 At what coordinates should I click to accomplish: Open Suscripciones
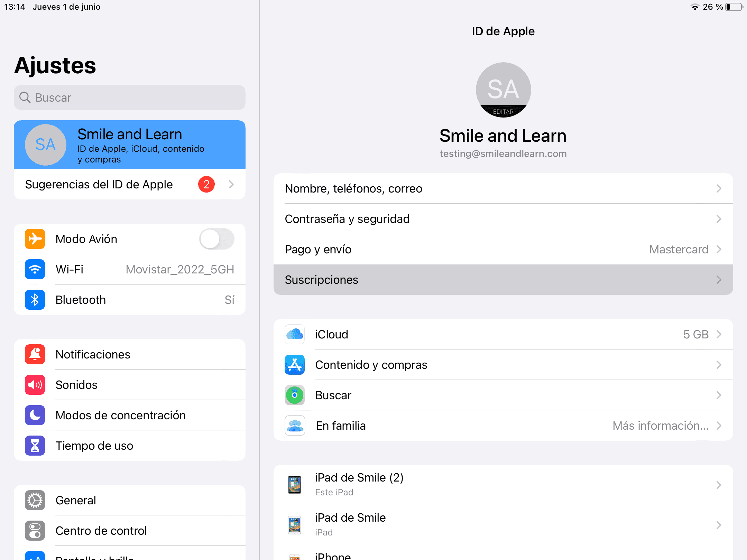coord(503,280)
